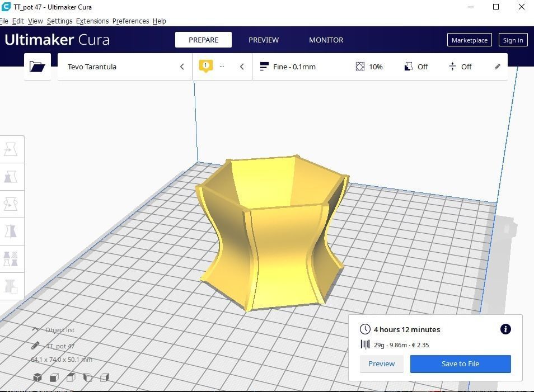The image size is (534, 392).
Task: Collapse the Object list chevron
Action: pos(35,329)
